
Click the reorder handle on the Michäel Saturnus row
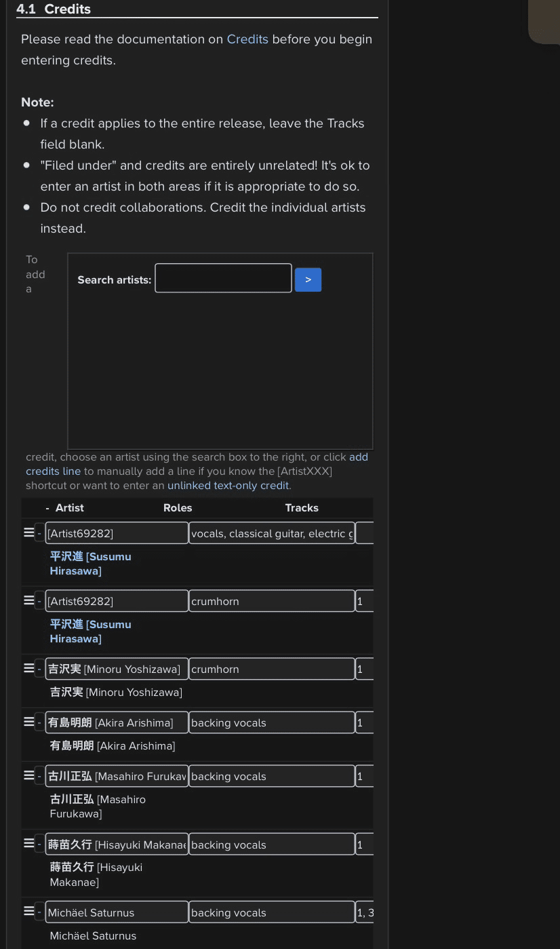pos(28,912)
